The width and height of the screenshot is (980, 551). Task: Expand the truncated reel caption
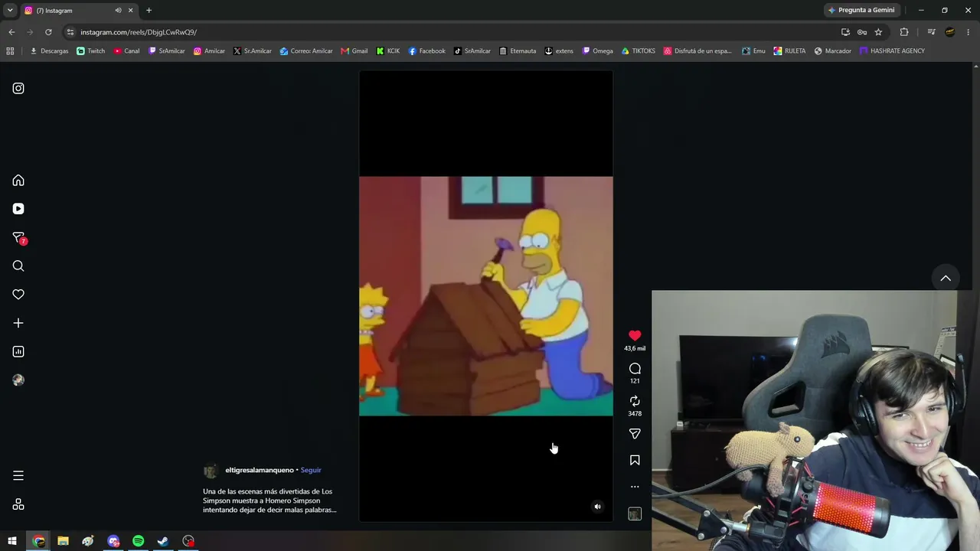(x=269, y=500)
